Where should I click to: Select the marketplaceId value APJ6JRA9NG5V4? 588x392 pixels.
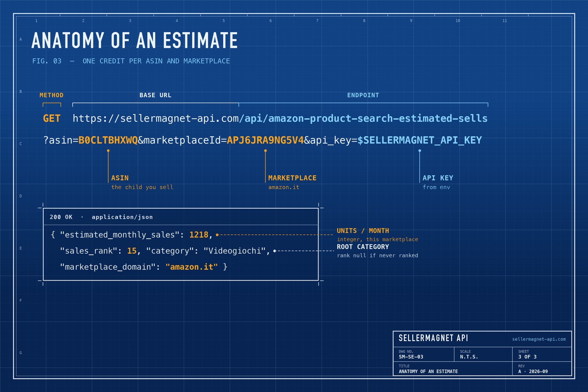pyautogui.click(x=265, y=140)
